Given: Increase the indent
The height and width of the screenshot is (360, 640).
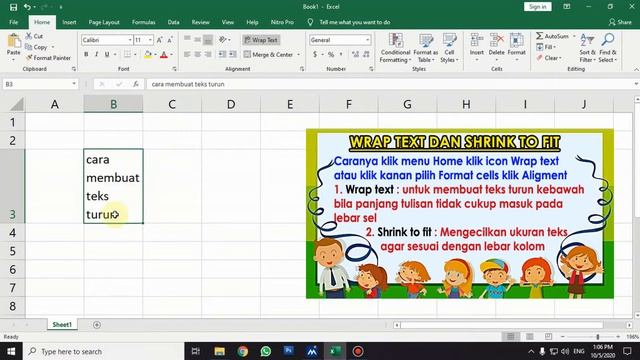Looking at the screenshot, I should click(233, 54).
